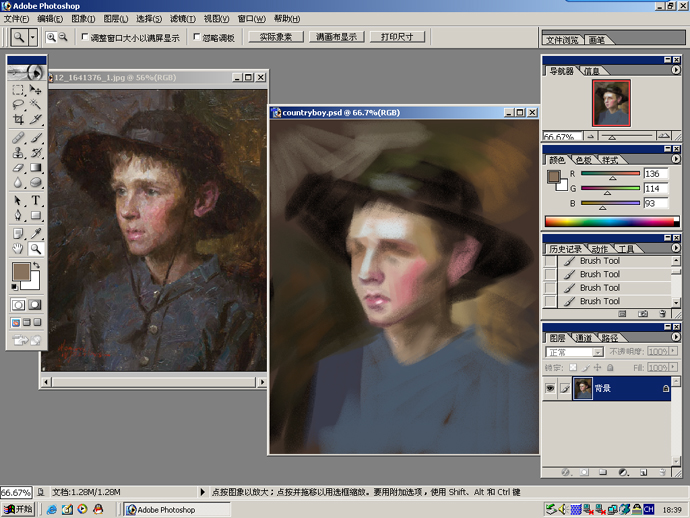Select the Eraser tool

18,168
